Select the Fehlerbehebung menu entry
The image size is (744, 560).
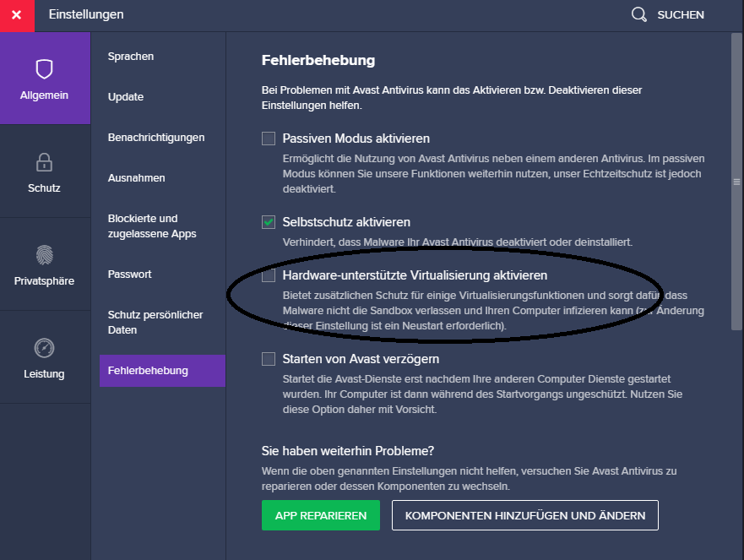pos(162,371)
